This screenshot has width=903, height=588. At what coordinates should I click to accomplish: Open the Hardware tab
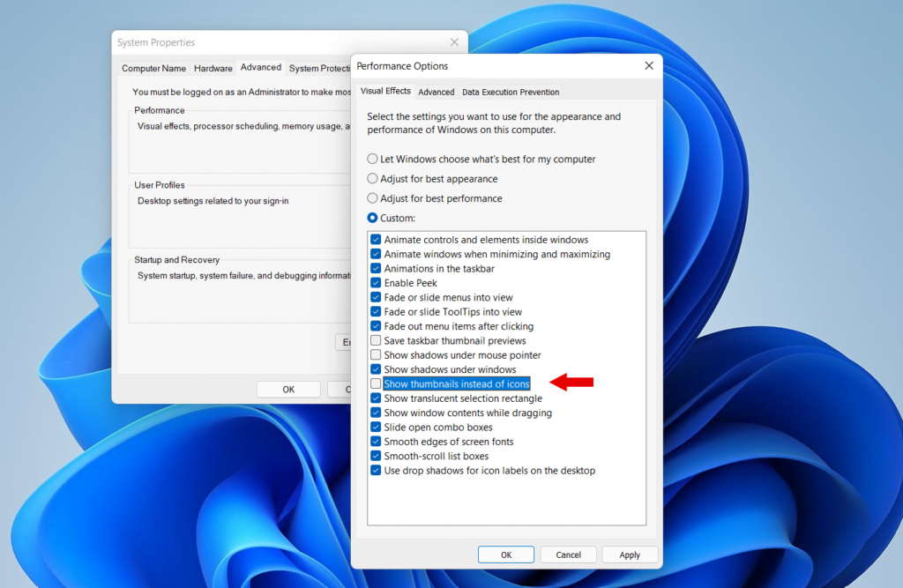pos(213,67)
